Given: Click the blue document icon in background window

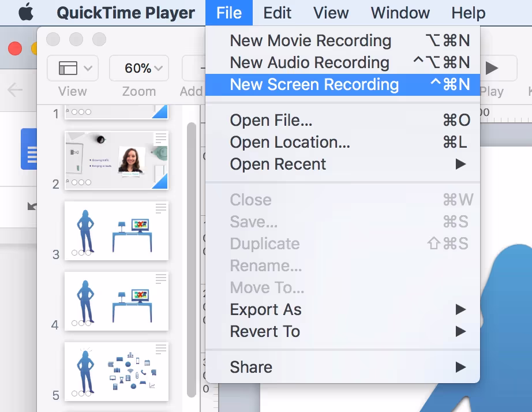Looking at the screenshot, I should 29,149.
